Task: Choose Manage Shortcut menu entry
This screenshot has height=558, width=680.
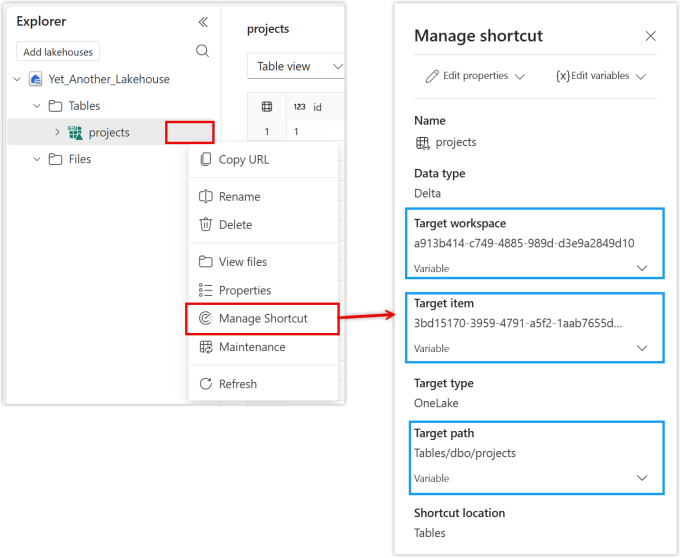Action: pyautogui.click(x=262, y=319)
